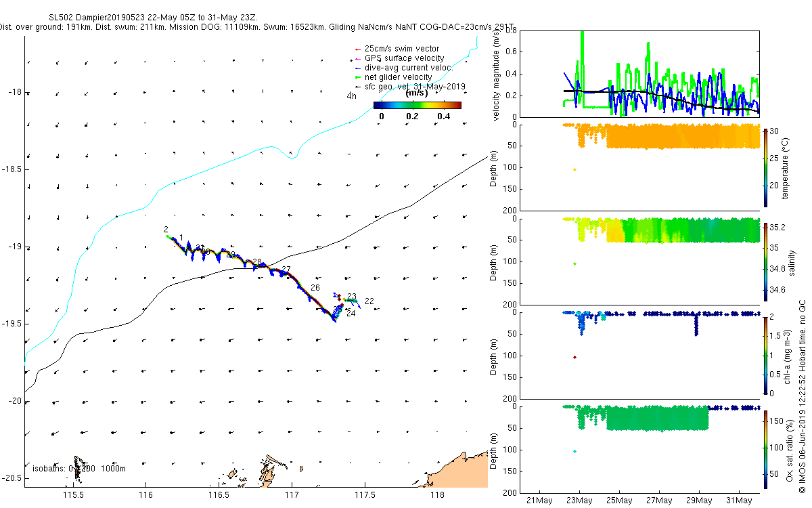The height and width of the screenshot is (508, 812).
Task: Click the blue outlier point in oxygen panel
Action: 574,451
